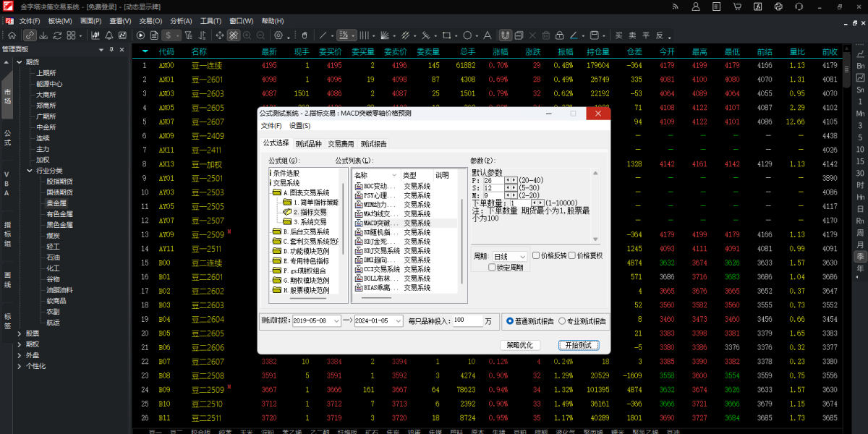Select the 专业测试报告 radio button
868x434 pixels.
coord(562,320)
